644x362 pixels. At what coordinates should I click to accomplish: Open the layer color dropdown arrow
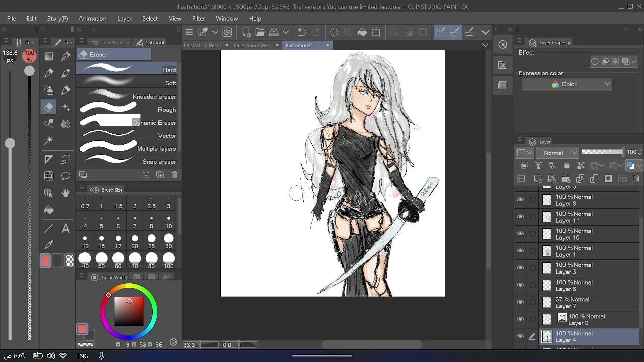click(640, 165)
